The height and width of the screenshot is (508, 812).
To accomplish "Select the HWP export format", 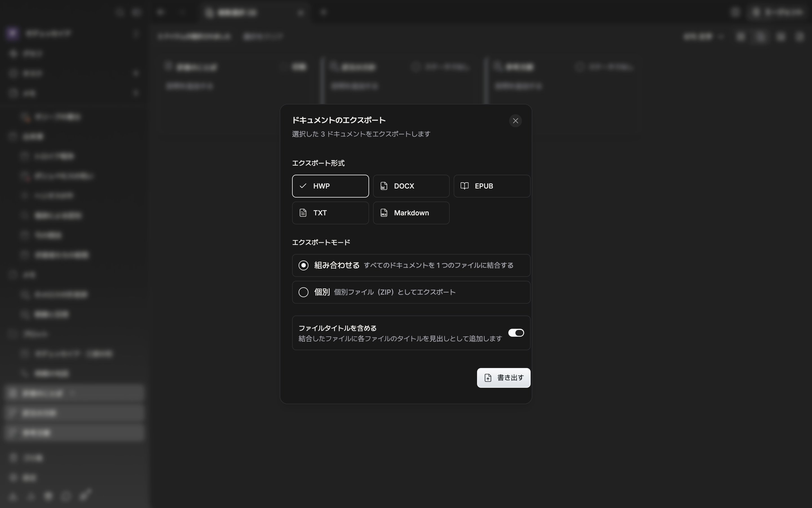I will click(x=330, y=186).
